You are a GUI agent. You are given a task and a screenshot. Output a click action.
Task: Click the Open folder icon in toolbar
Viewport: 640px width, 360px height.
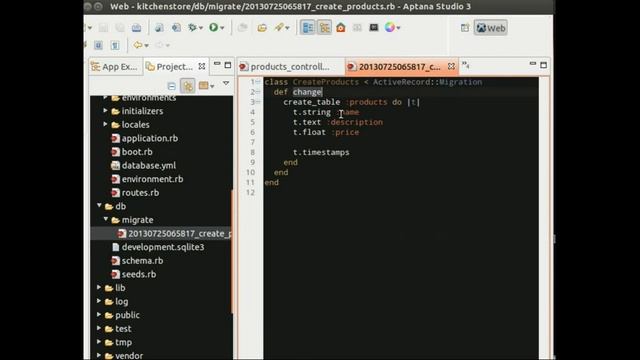tap(262, 27)
